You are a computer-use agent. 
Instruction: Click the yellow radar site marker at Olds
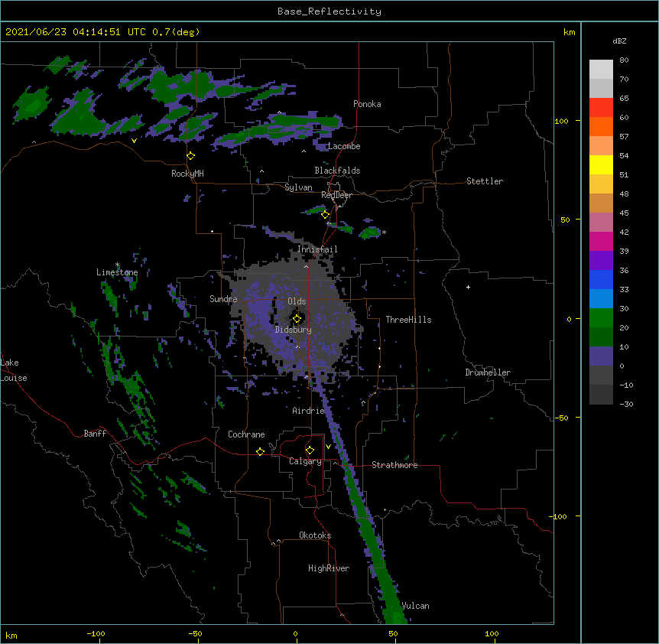point(297,319)
